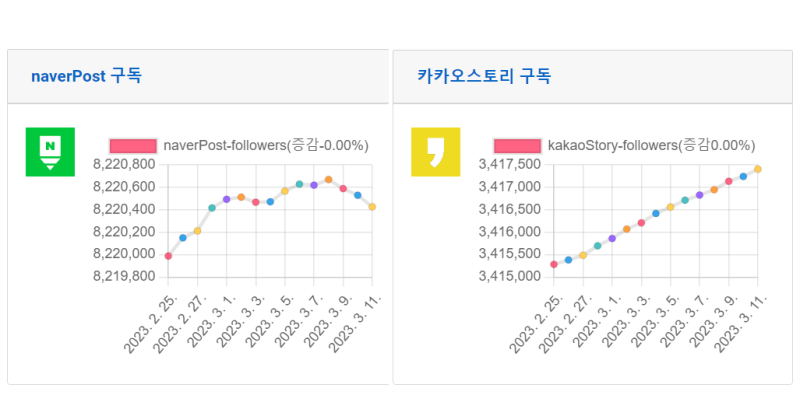Click the green naverPost logo icon
Image resolution: width=800 pixels, height=409 pixels.
click(50, 152)
